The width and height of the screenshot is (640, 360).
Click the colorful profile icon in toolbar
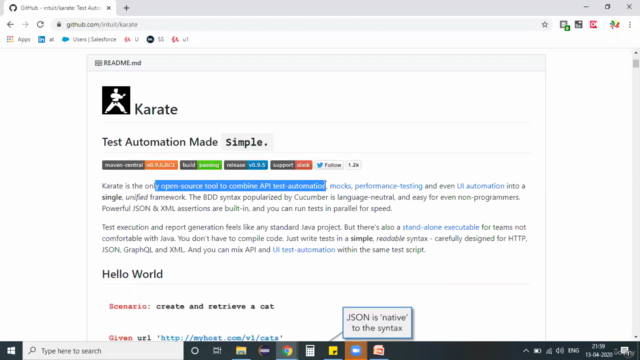[614, 24]
